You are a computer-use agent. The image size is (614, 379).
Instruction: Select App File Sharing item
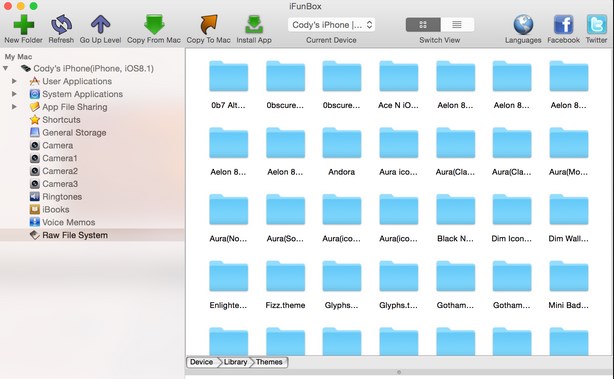[74, 107]
